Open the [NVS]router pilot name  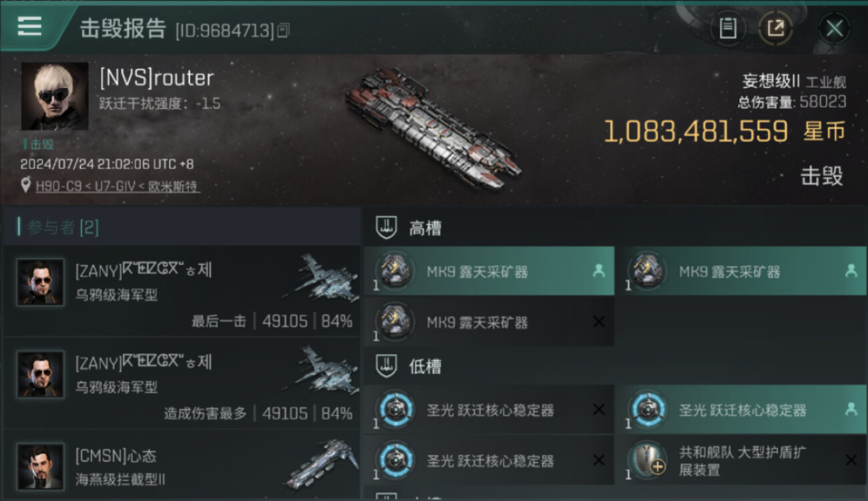[157, 77]
